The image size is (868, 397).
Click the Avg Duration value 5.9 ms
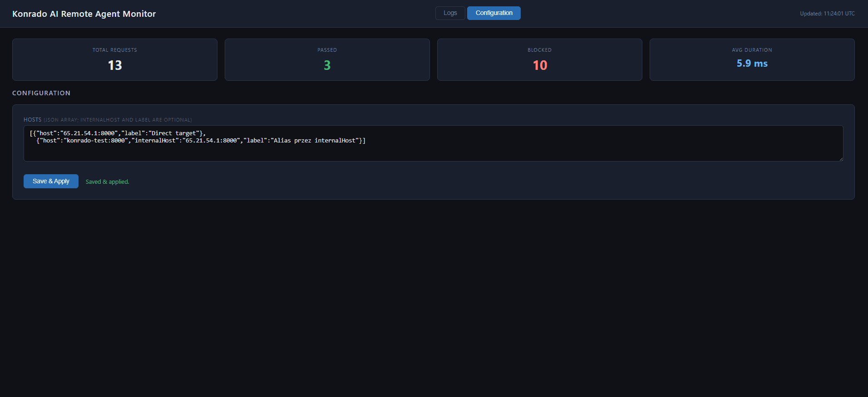click(752, 64)
